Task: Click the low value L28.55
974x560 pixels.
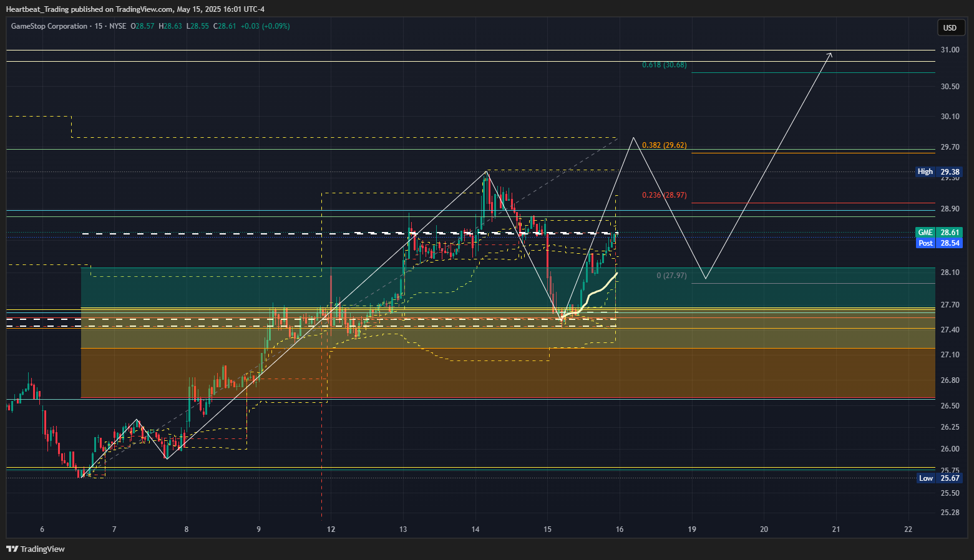Action: 198,26
